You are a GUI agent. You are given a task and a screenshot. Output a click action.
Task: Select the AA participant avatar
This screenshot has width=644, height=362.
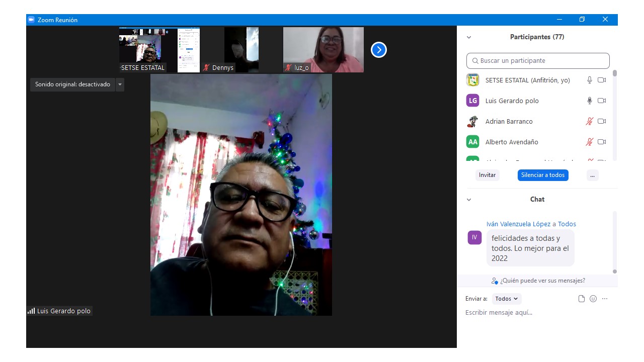[472, 142]
